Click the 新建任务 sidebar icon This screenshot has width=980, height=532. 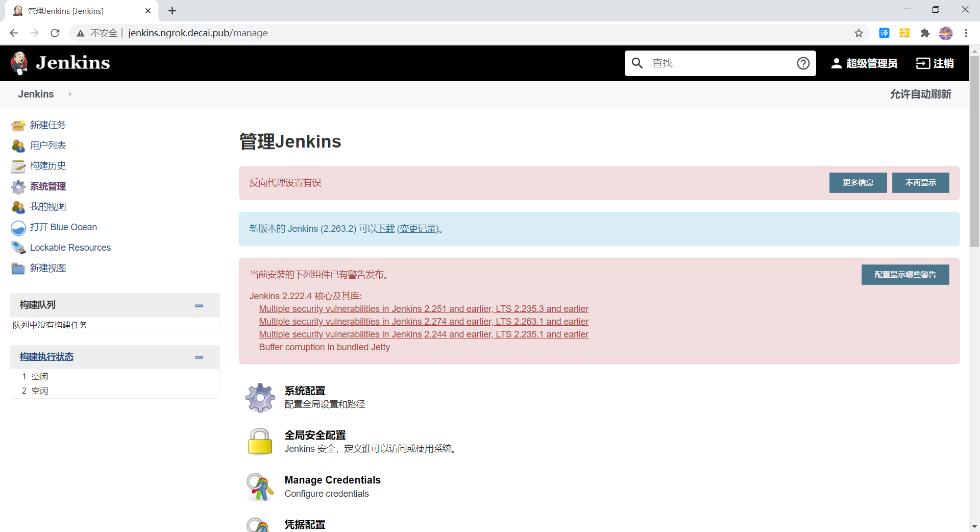click(x=18, y=125)
